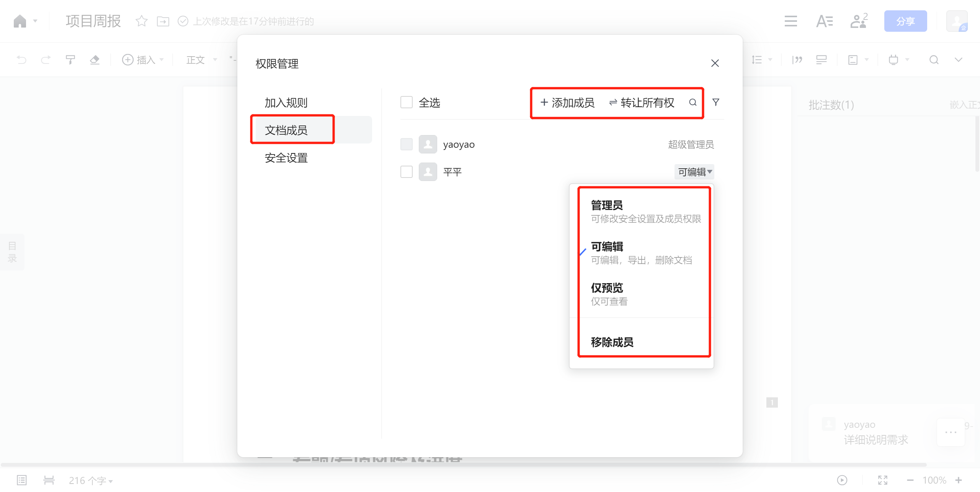Click the format painter icon
Image resolution: width=980 pixels, height=492 pixels.
point(70,60)
